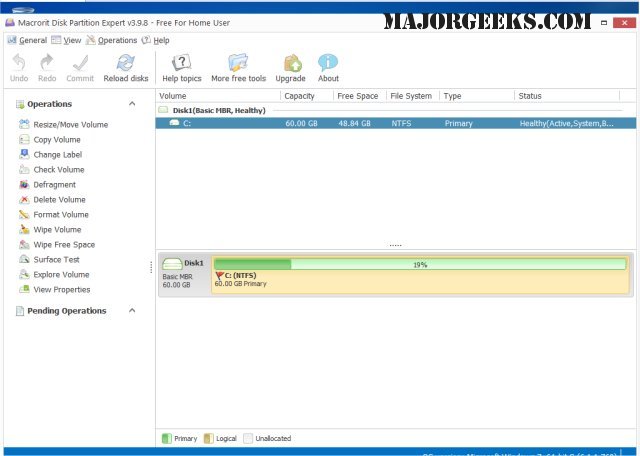This screenshot has width=640, height=456.
Task: Sort by the Capacity column header
Action: pyautogui.click(x=307, y=96)
